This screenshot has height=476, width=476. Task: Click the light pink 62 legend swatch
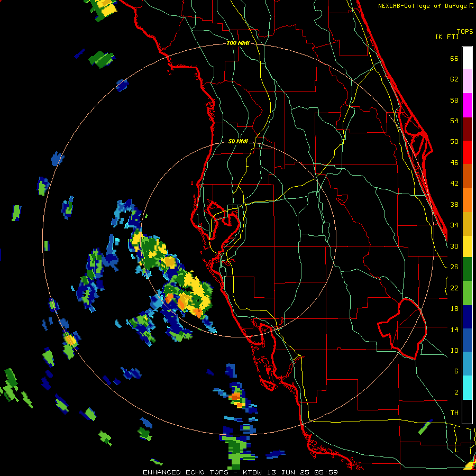(467, 81)
